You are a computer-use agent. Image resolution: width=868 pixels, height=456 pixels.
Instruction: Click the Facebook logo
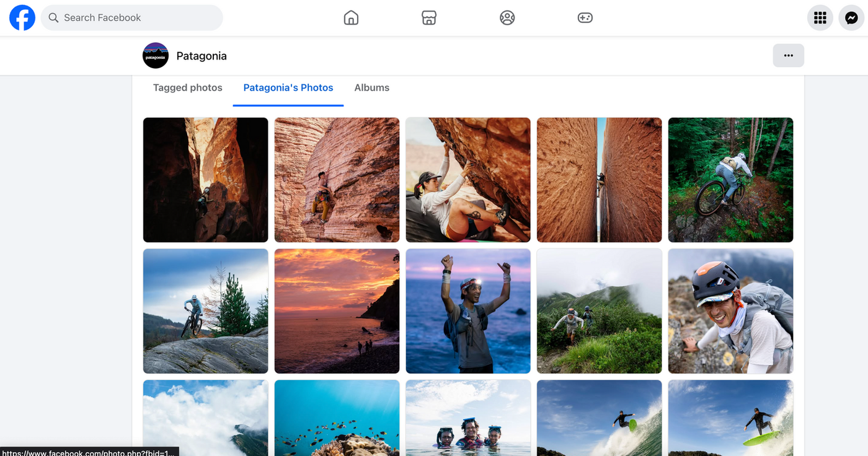(x=22, y=18)
